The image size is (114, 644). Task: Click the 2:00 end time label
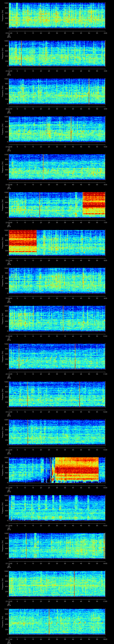(105, 33)
